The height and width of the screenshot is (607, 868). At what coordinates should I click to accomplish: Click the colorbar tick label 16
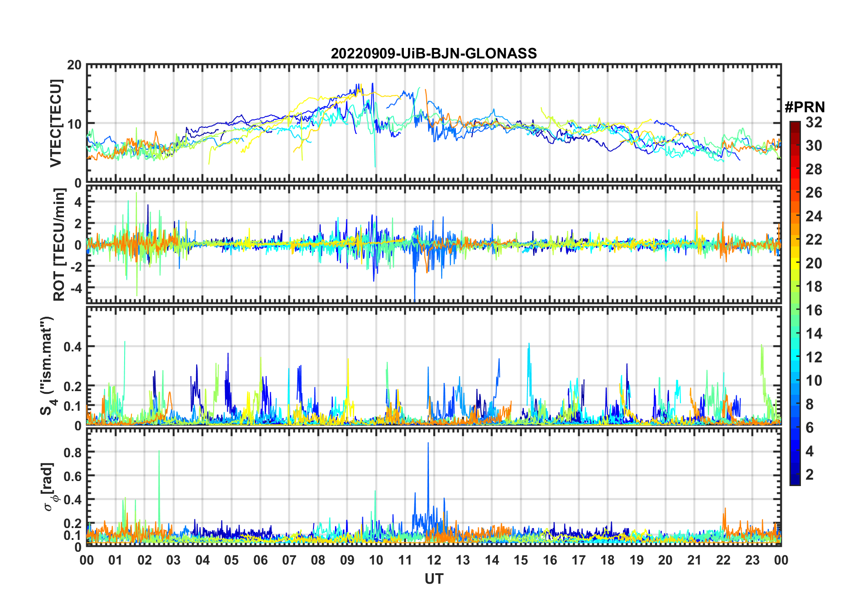coord(814,310)
